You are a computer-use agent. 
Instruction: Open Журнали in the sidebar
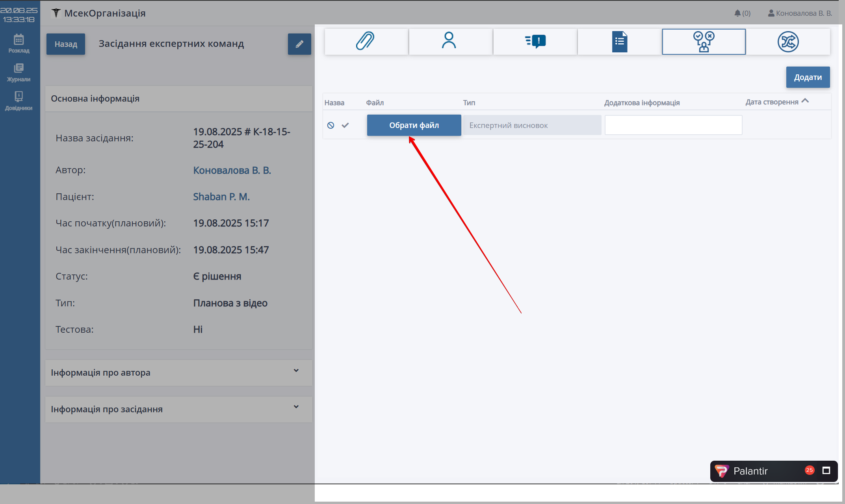click(19, 72)
